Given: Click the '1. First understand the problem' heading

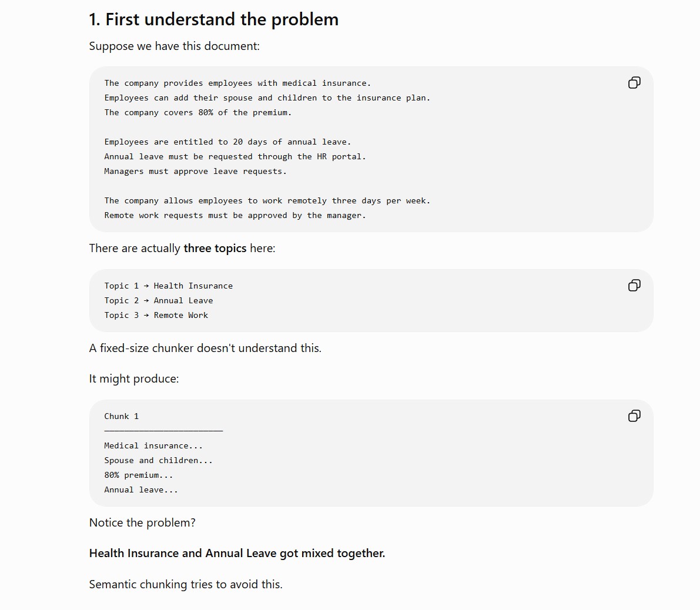Looking at the screenshot, I should [x=213, y=19].
